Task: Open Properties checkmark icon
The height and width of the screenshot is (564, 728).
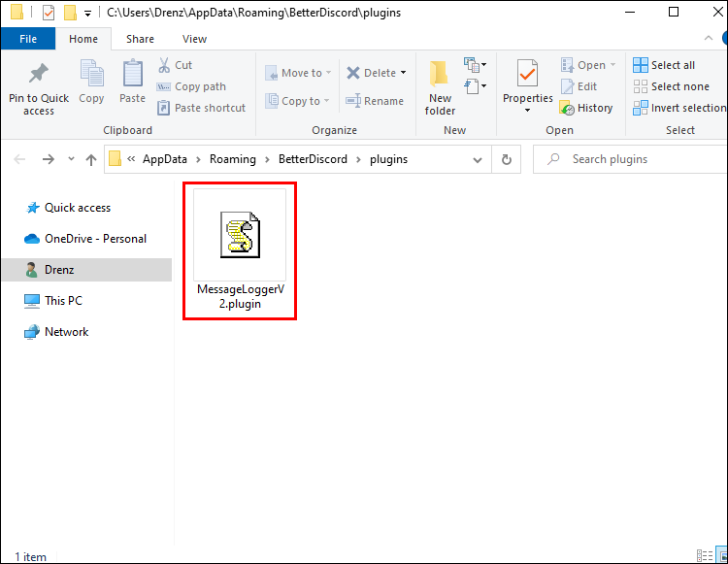Action: [527, 75]
